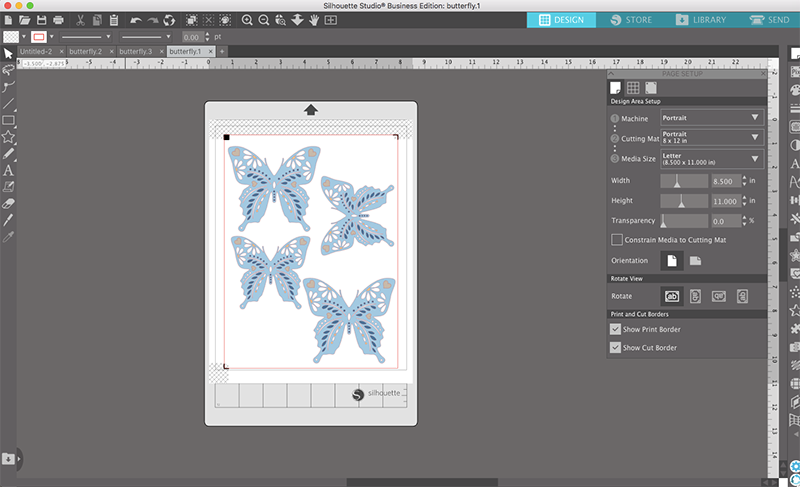Zoom in using the magnifier plus icon

click(247, 19)
